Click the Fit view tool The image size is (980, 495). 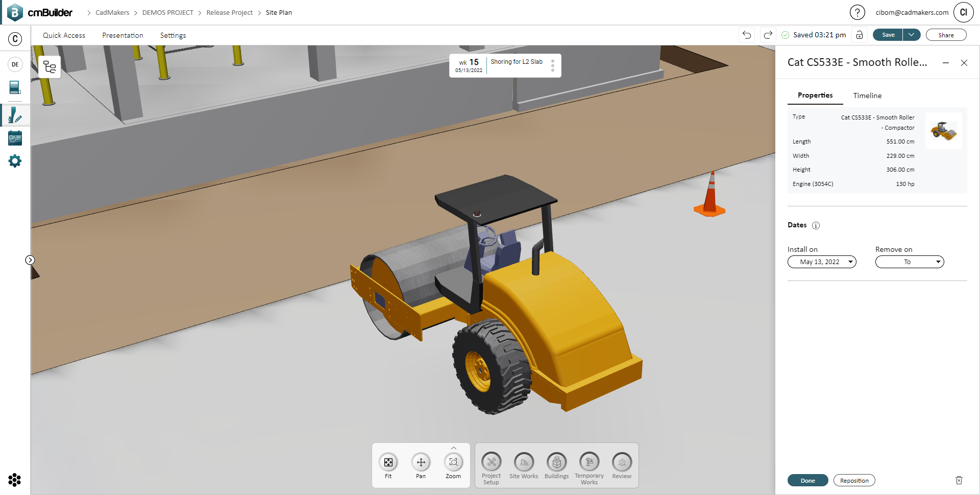pyautogui.click(x=388, y=465)
